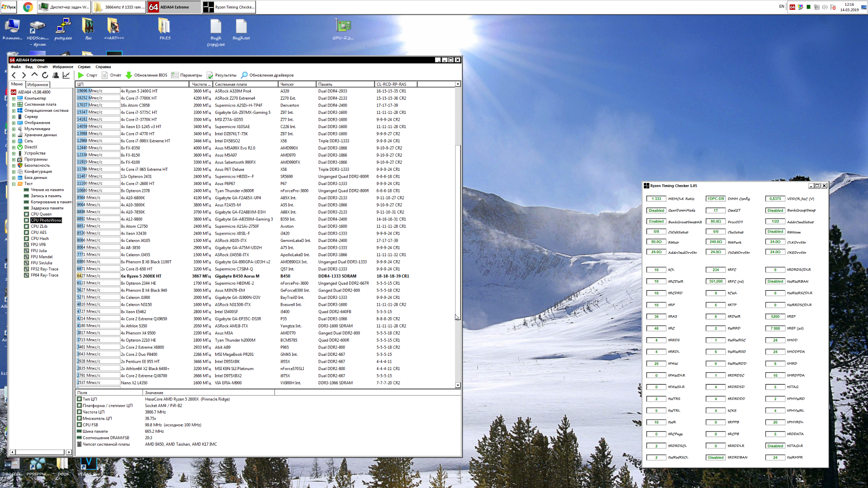
Task: Click the graph chart toolbar icon
Action: pos(66,75)
